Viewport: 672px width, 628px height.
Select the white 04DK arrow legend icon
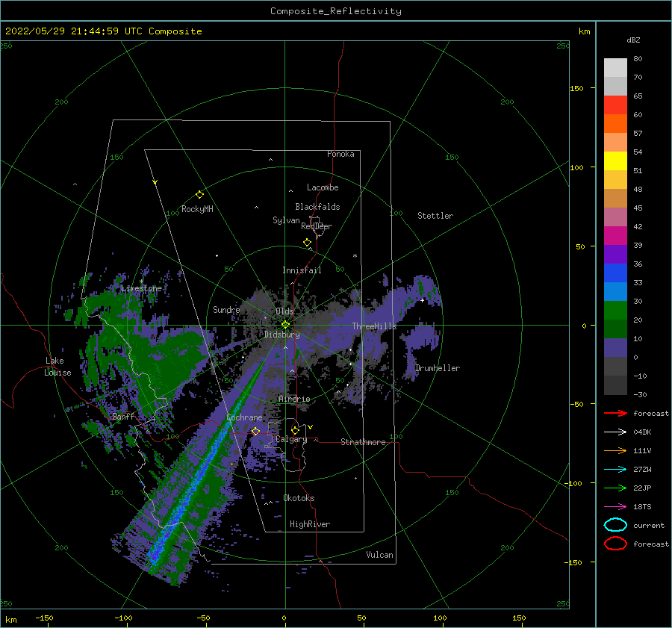pyautogui.click(x=615, y=432)
